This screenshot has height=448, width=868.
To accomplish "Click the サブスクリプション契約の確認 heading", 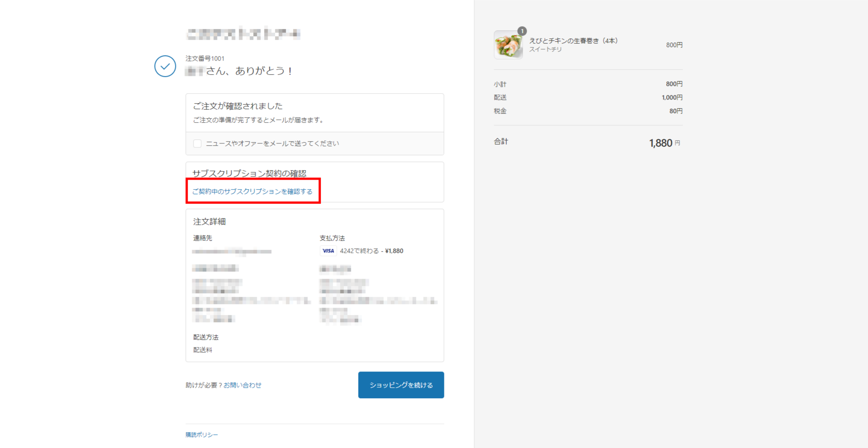I will click(250, 173).
